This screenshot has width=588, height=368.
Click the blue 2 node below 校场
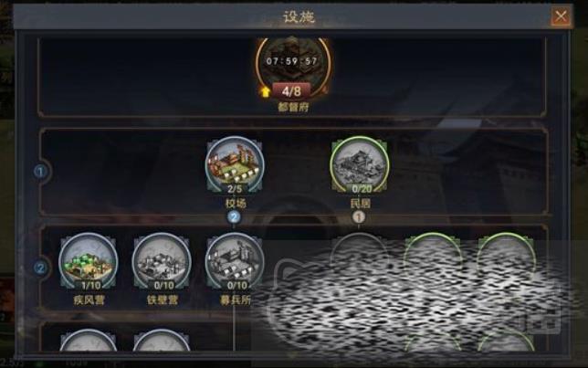click(235, 217)
